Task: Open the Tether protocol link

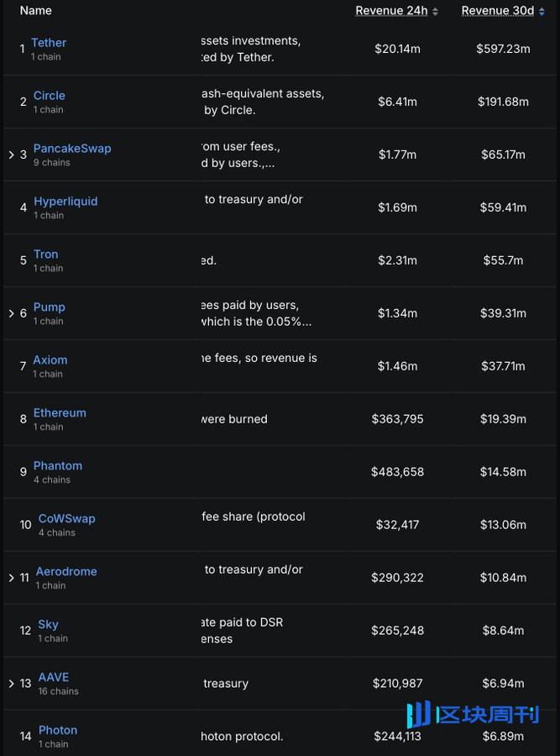Action: (x=49, y=43)
